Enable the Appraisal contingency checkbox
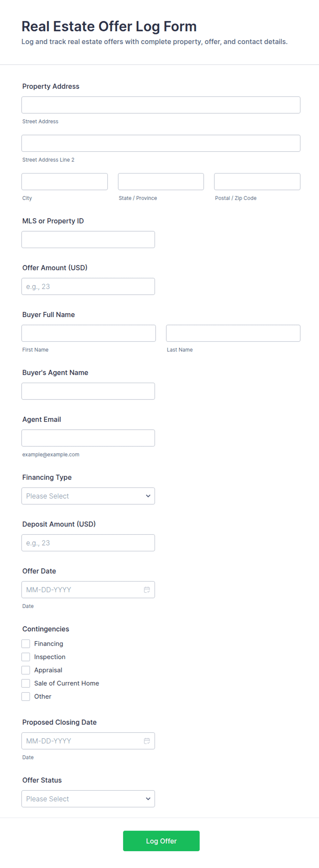The image size is (319, 868). [x=26, y=670]
